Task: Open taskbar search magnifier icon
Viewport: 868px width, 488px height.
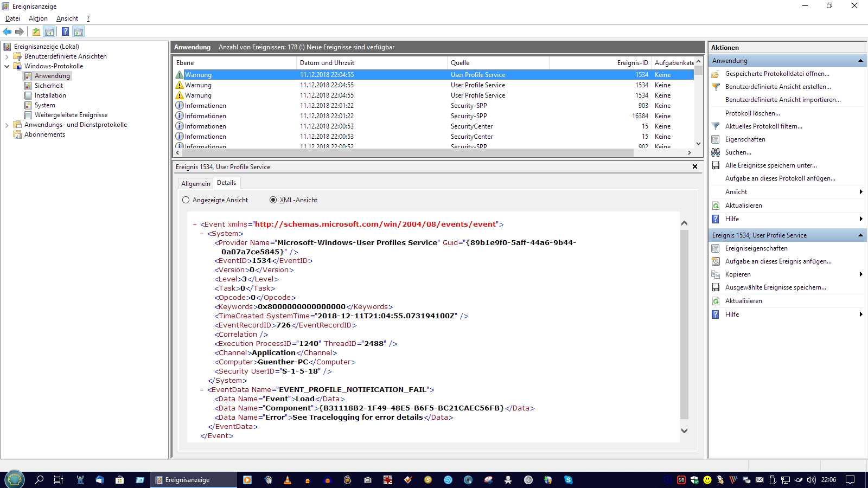Action: pyautogui.click(x=39, y=480)
